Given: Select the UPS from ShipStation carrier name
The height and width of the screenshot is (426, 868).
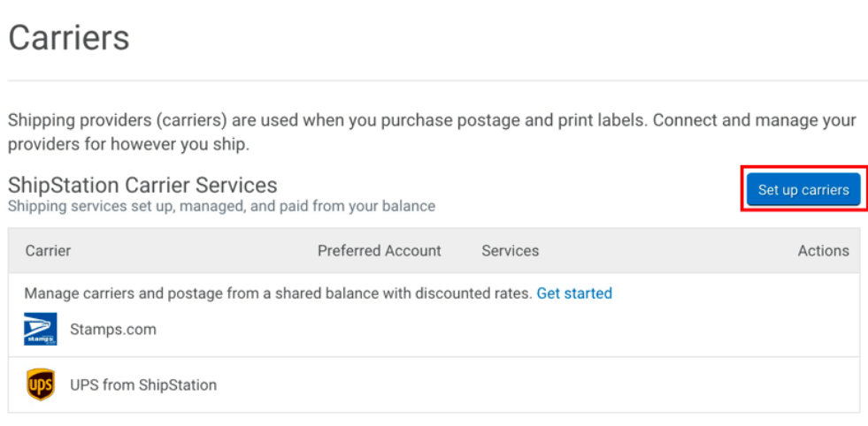Looking at the screenshot, I should click(x=143, y=385).
